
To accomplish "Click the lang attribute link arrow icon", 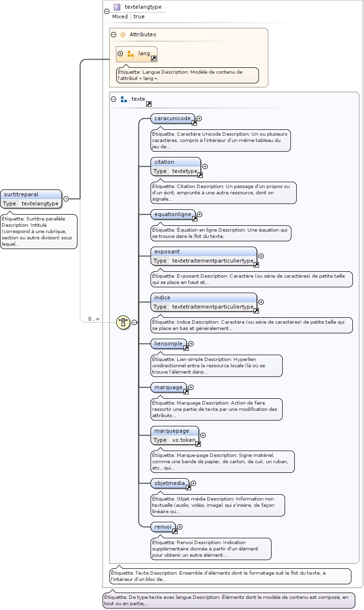I will [153, 58].
